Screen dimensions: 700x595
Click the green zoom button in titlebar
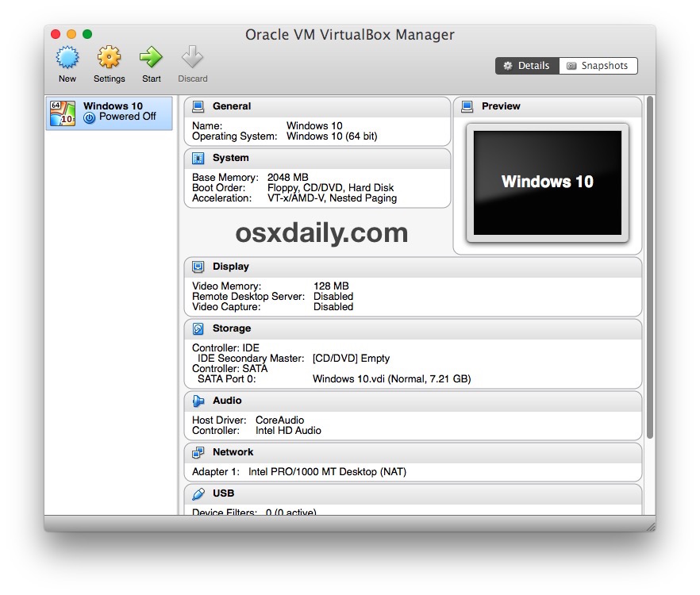[87, 35]
